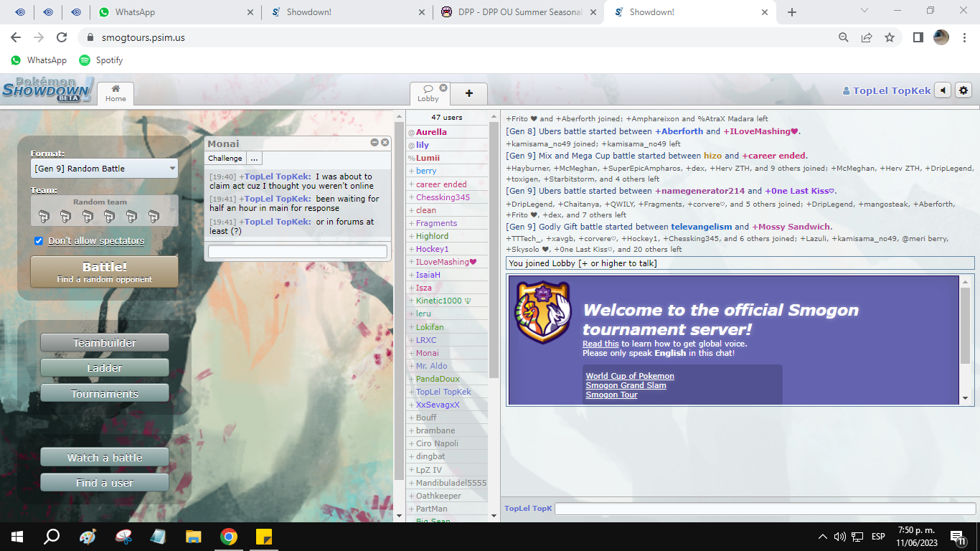Open notification center in system tray
This screenshot has height=551, width=980.
click(x=957, y=537)
